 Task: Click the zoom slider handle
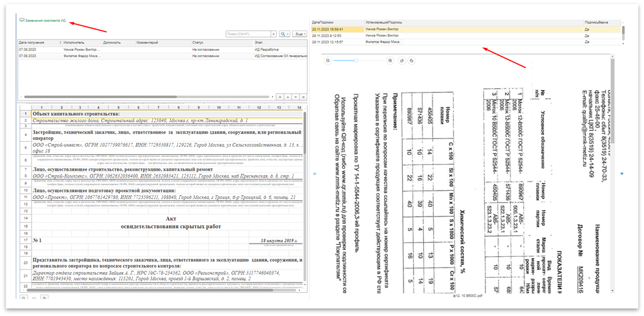pyautogui.click(x=357, y=60)
